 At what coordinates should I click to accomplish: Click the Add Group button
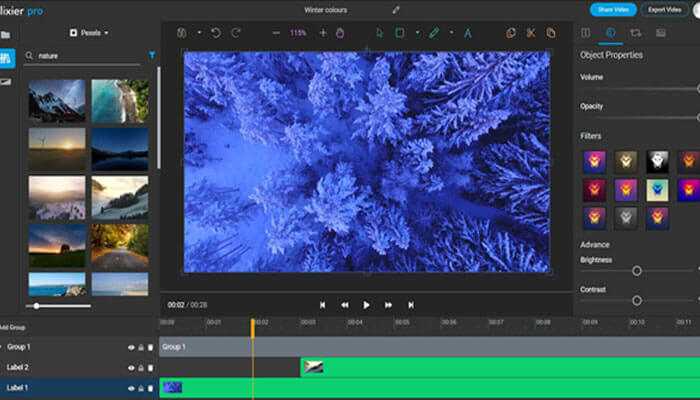(12, 328)
